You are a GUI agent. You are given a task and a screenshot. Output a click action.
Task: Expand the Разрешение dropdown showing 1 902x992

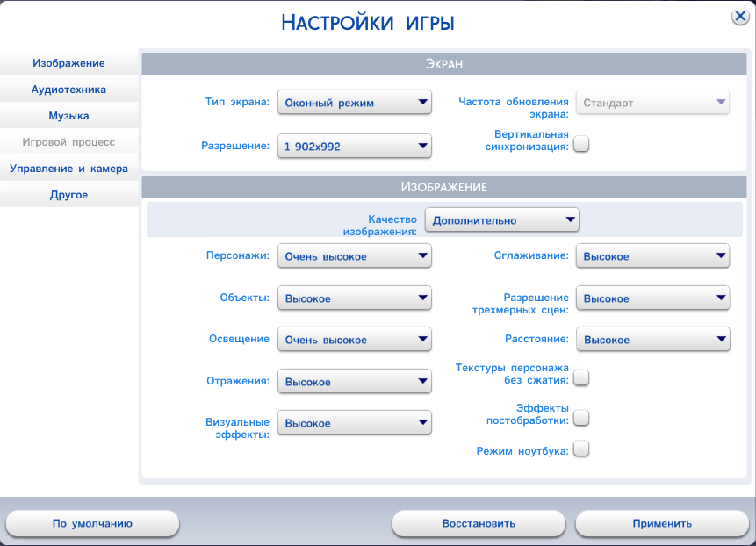pos(355,146)
